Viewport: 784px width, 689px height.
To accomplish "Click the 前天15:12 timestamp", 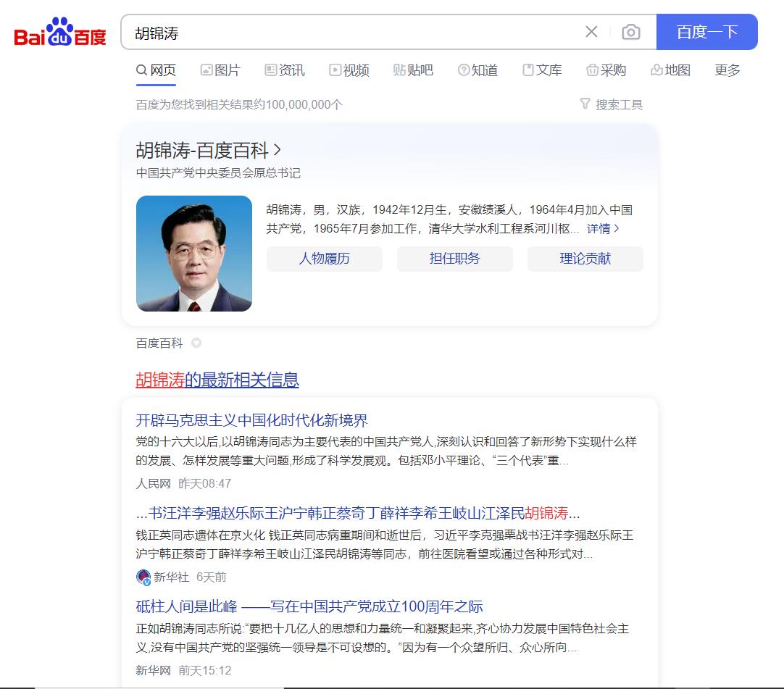I will click(205, 670).
